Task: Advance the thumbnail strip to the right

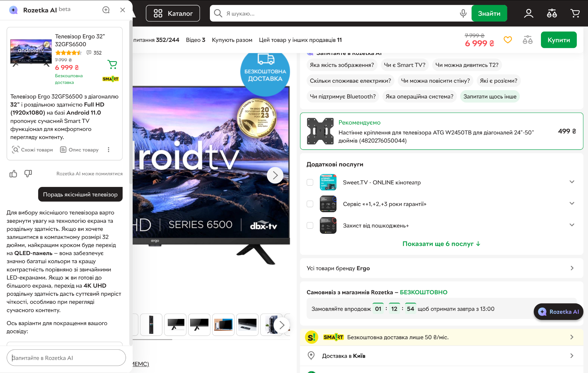Action: click(x=282, y=325)
